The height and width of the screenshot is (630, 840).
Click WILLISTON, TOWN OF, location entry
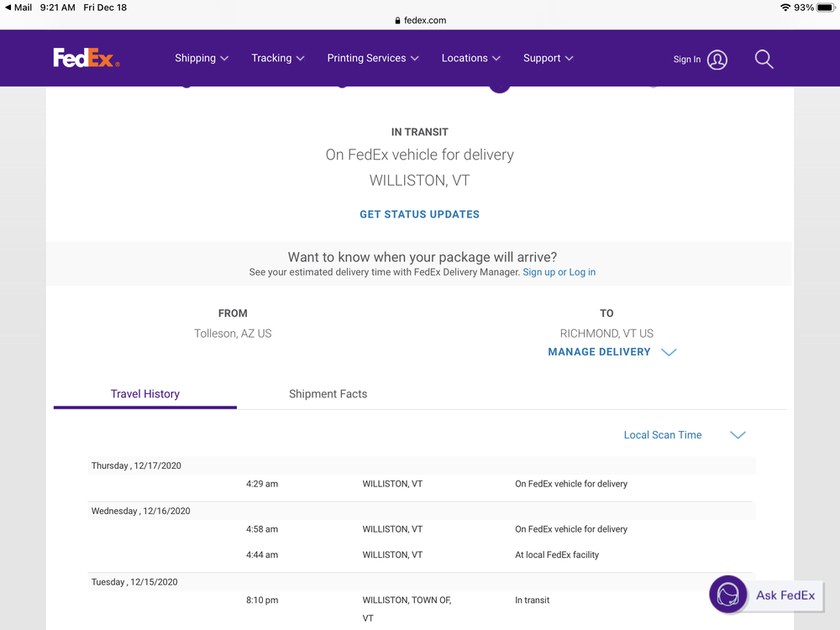pos(407,609)
